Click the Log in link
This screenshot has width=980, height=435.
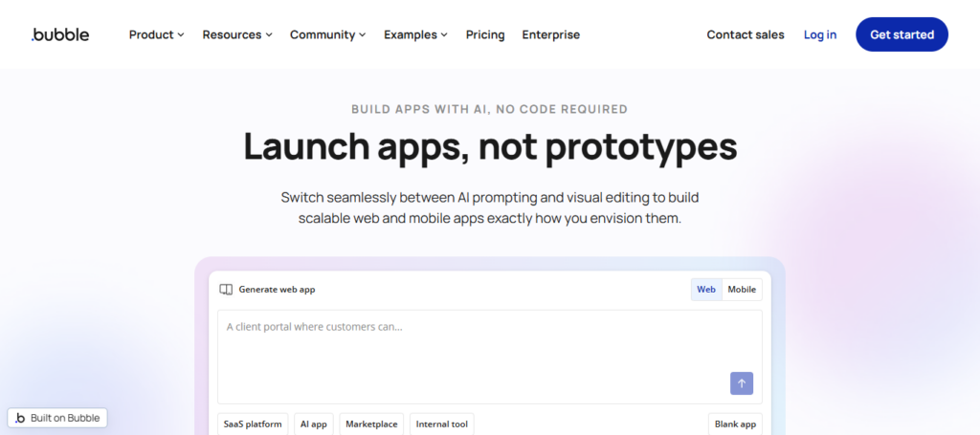(820, 35)
